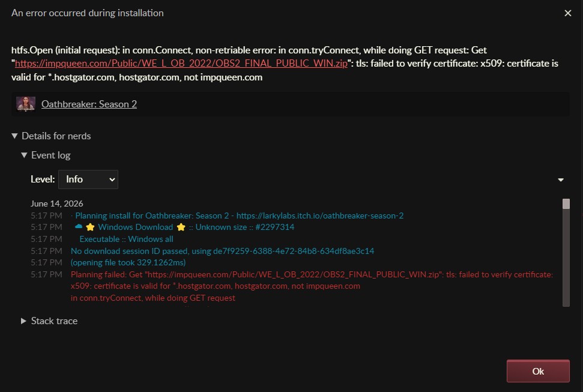
Task: Click the star after Windows Download text
Action: pyautogui.click(x=181, y=228)
